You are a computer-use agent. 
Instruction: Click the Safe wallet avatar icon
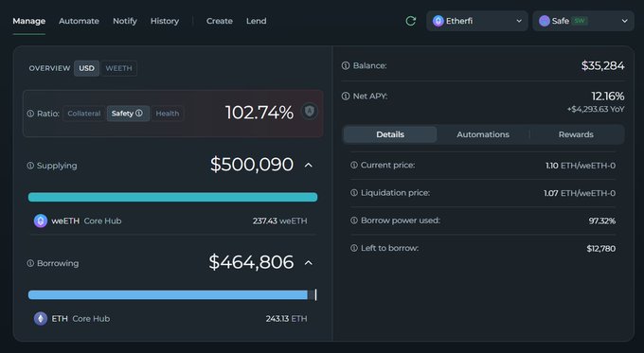[x=545, y=21]
